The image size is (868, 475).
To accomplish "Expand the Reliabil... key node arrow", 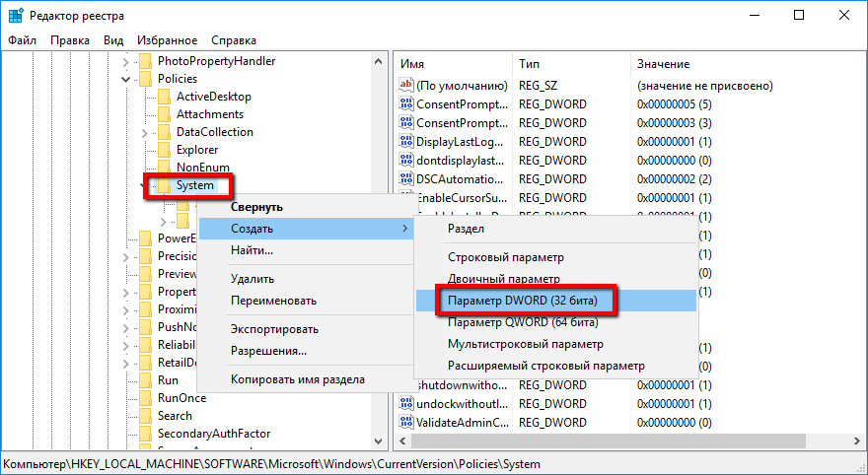I will point(126,346).
